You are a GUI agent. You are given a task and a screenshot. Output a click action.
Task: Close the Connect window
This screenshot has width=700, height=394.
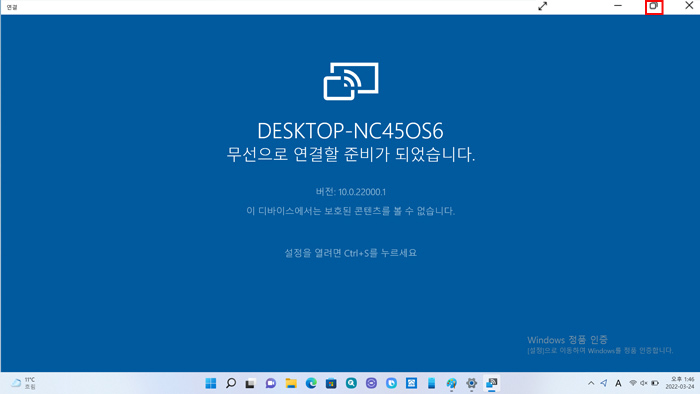[x=689, y=6]
